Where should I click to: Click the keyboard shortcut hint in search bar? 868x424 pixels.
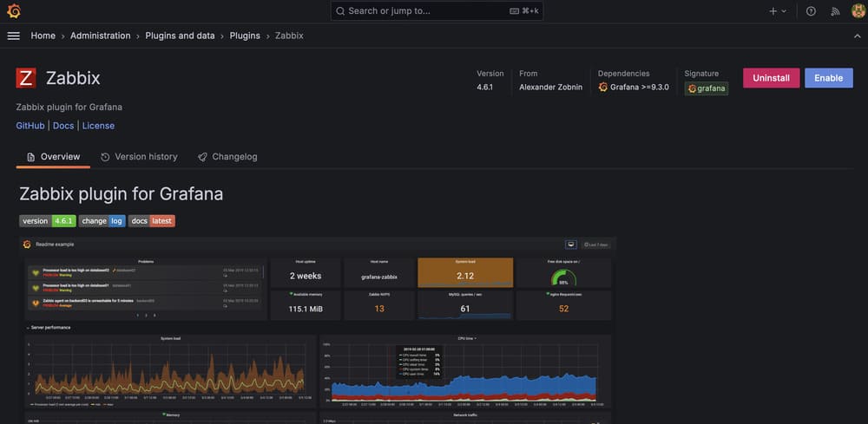[x=523, y=11]
